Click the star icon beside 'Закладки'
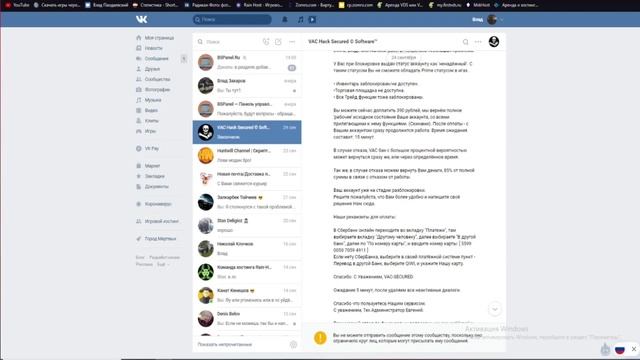The width and height of the screenshot is (640, 360). pos(139,176)
